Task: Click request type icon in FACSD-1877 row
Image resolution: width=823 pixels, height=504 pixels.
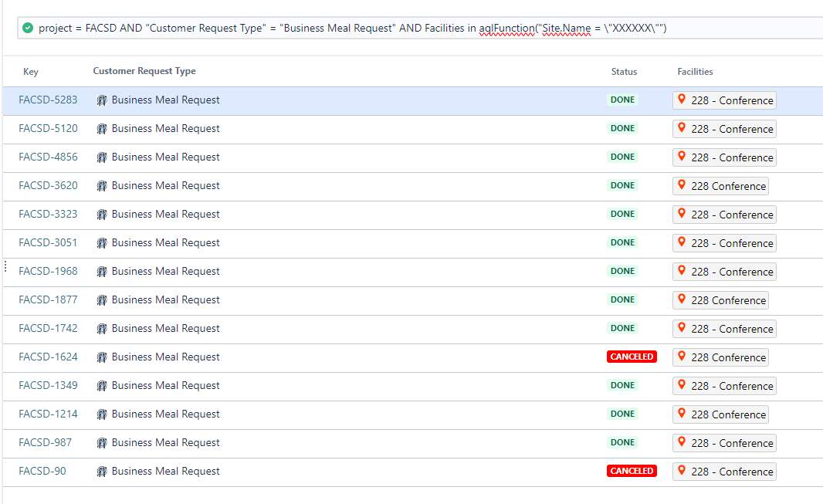Action: click(102, 300)
